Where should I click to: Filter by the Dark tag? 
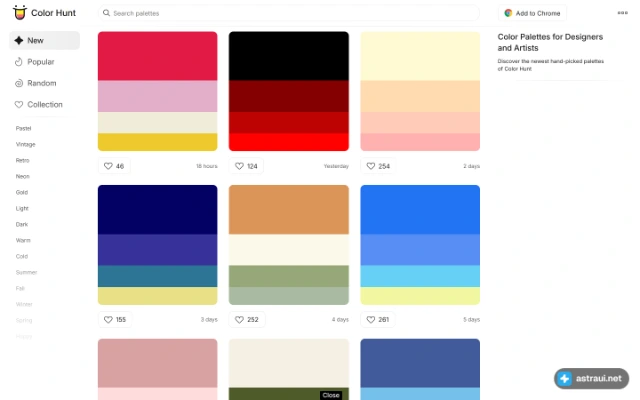tap(22, 224)
